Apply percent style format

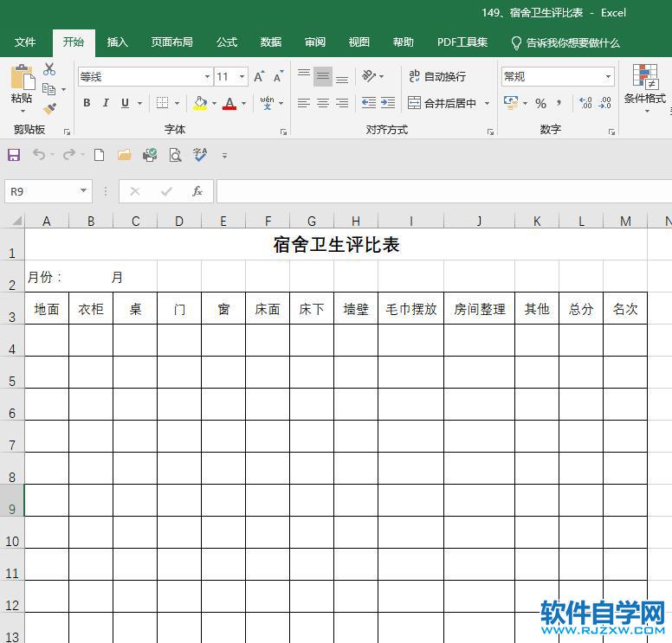point(541,103)
